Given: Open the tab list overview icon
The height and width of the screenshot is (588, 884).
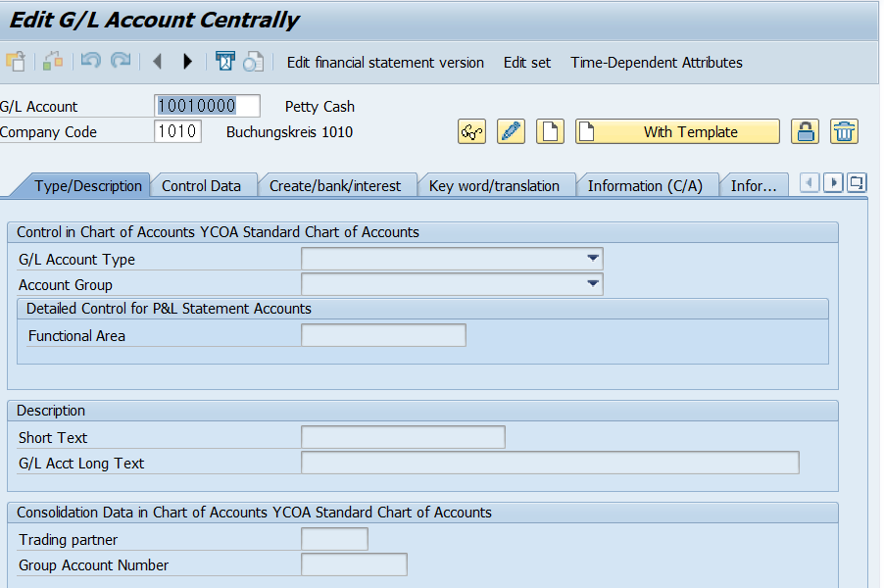Looking at the screenshot, I should [x=857, y=182].
